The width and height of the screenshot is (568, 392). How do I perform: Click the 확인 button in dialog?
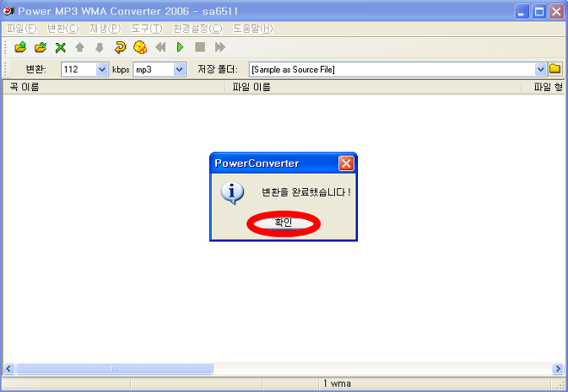284,223
